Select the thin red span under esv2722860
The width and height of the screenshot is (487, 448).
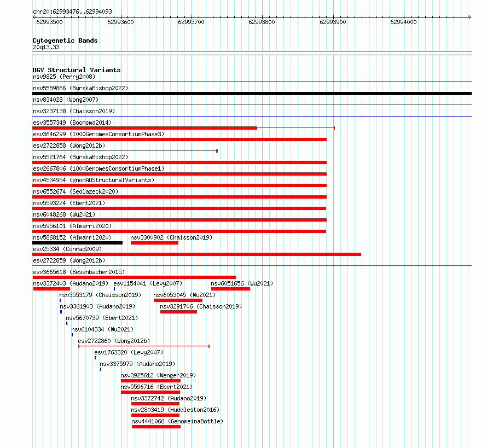click(x=144, y=346)
